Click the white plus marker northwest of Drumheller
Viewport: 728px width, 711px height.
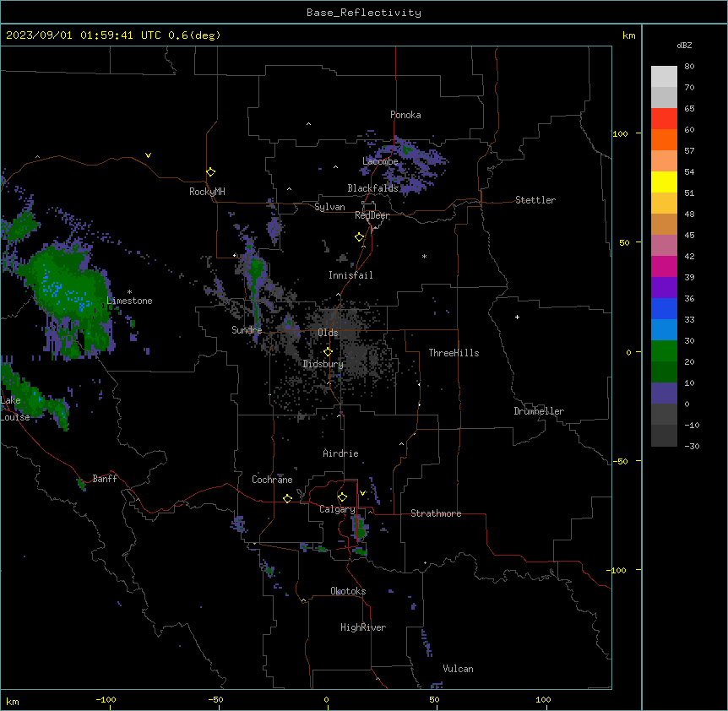(517, 317)
